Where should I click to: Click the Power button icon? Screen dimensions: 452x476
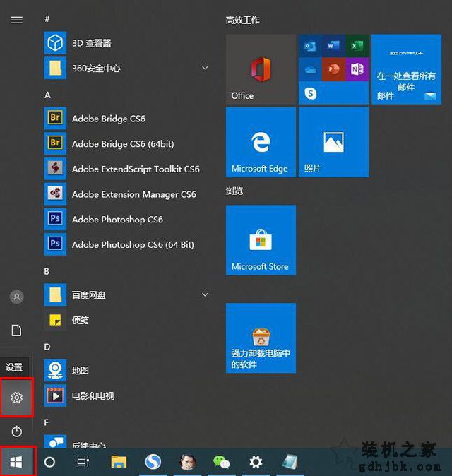click(x=17, y=432)
